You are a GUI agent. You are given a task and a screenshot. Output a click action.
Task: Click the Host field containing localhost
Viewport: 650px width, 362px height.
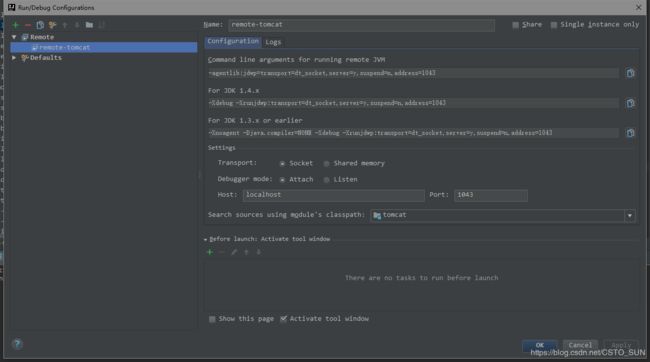(334, 195)
